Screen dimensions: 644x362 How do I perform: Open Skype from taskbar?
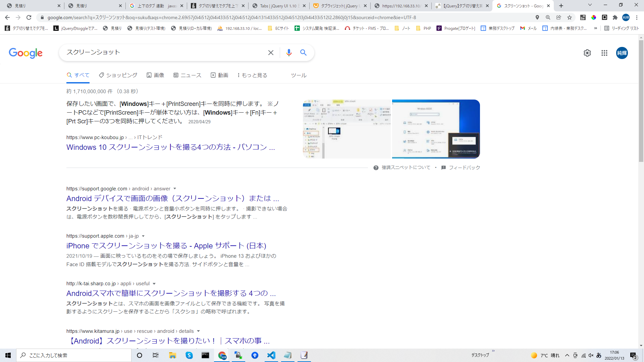[x=189, y=355]
